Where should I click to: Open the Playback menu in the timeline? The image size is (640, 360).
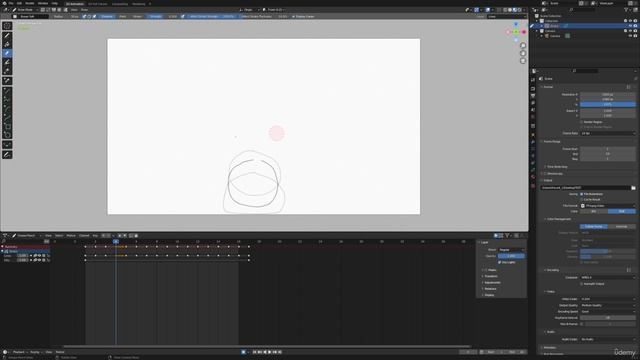(19, 352)
